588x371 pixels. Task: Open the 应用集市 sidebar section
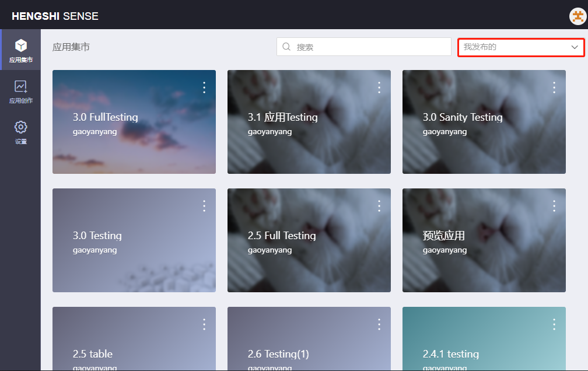click(20, 50)
